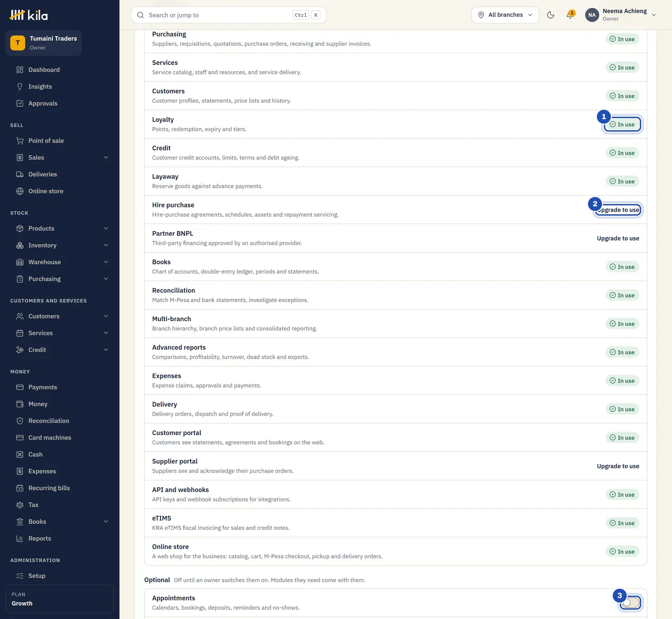Click the Multi-branch module title

click(x=172, y=319)
